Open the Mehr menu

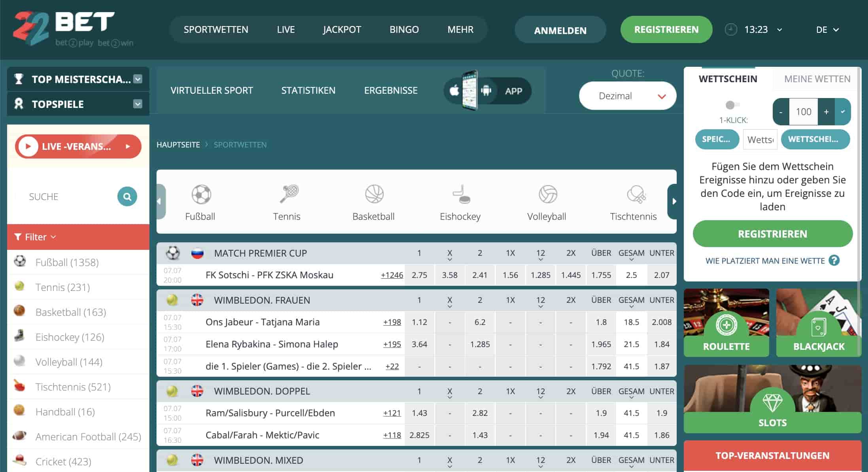click(x=460, y=30)
